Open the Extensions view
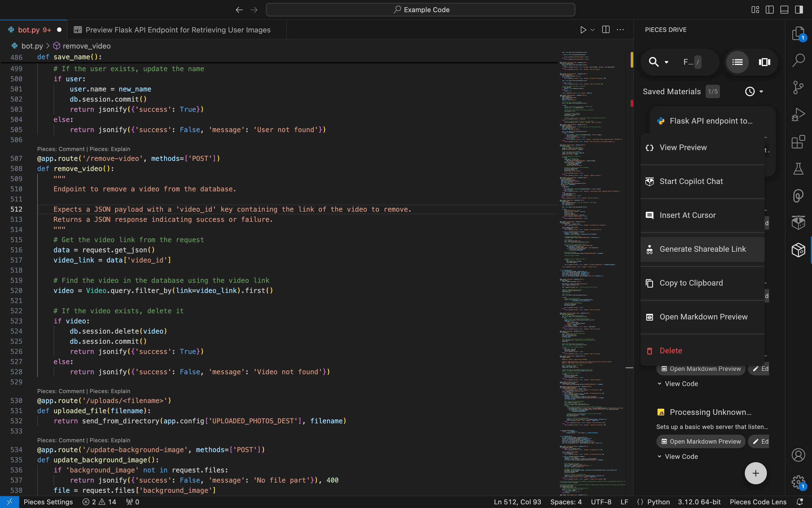Screen dimensions: 812x508 point(798,142)
